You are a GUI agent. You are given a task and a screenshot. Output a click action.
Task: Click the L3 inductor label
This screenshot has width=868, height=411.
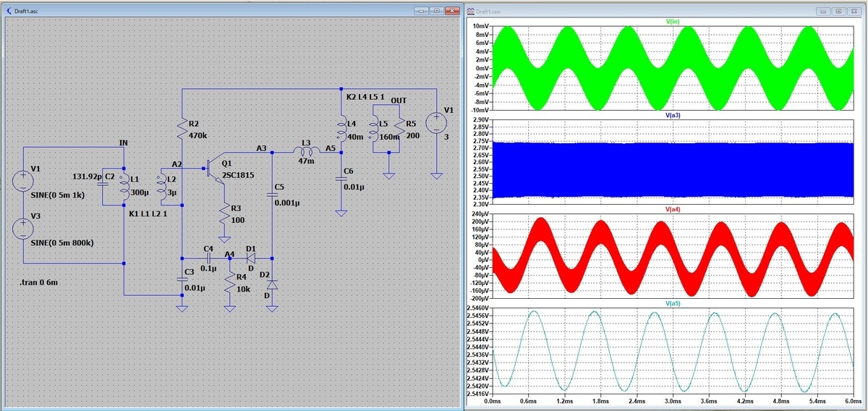[x=305, y=143]
